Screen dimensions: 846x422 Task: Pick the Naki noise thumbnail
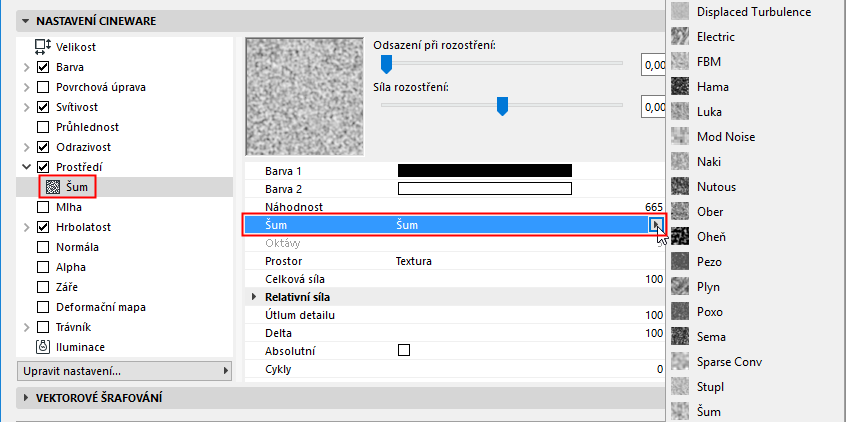[x=680, y=161]
